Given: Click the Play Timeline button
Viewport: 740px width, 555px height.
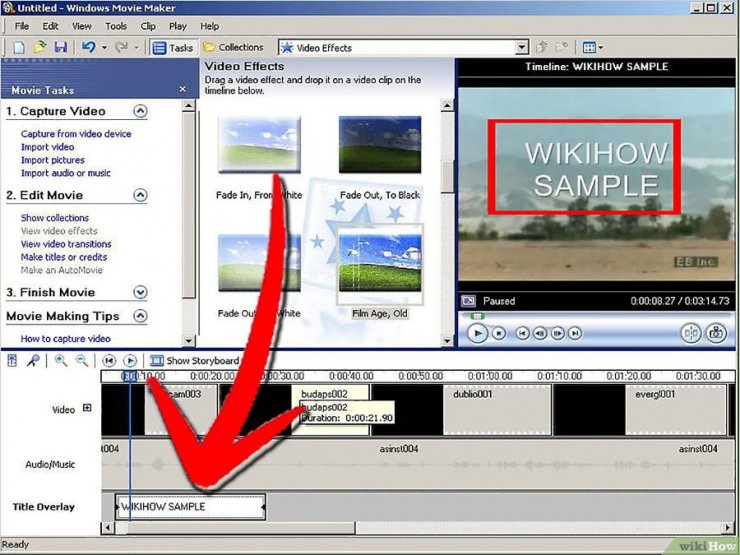Looking at the screenshot, I should [130, 361].
